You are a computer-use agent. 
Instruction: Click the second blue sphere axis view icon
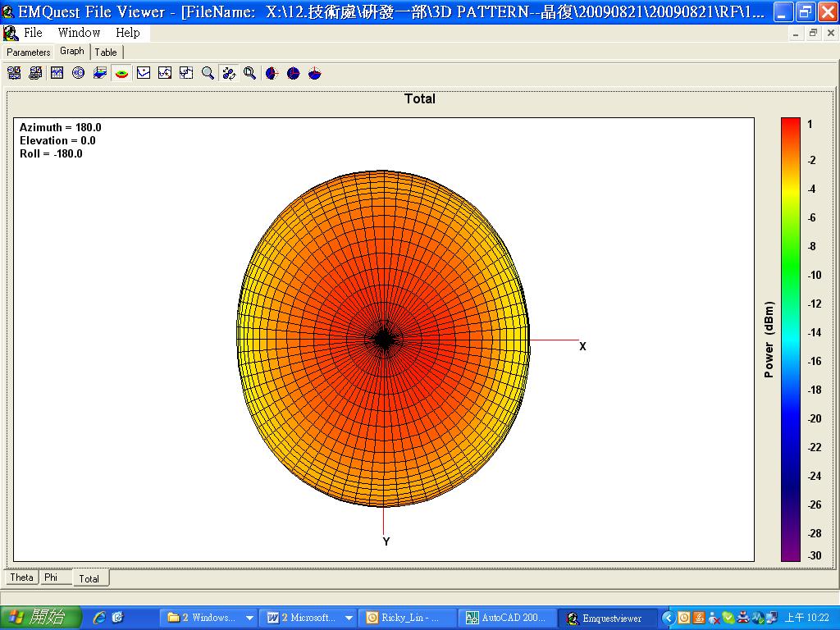(x=294, y=73)
